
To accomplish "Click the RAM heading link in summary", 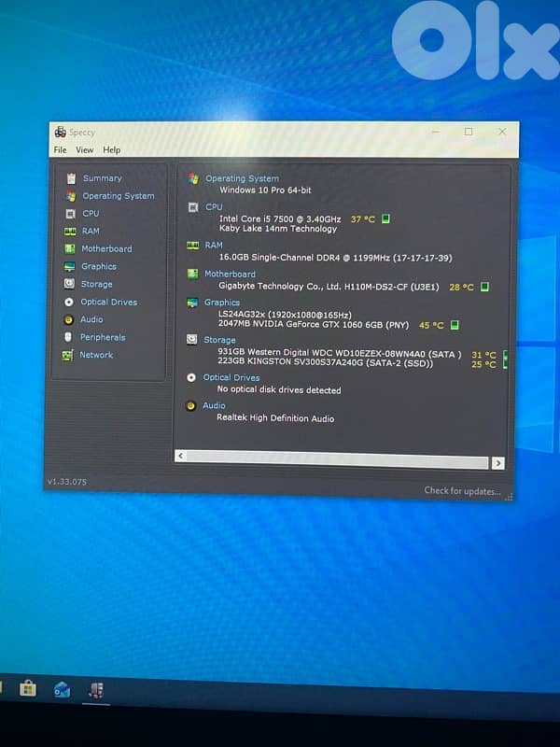I will point(214,245).
